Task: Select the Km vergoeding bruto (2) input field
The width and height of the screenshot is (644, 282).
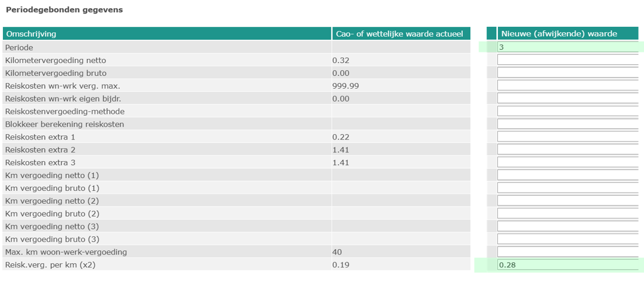Action: (567, 214)
